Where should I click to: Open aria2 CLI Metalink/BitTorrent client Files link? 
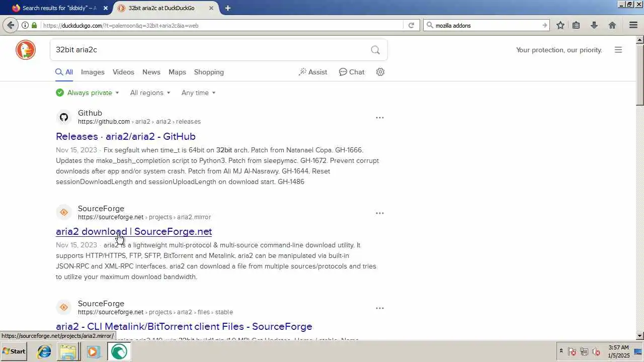click(x=184, y=326)
